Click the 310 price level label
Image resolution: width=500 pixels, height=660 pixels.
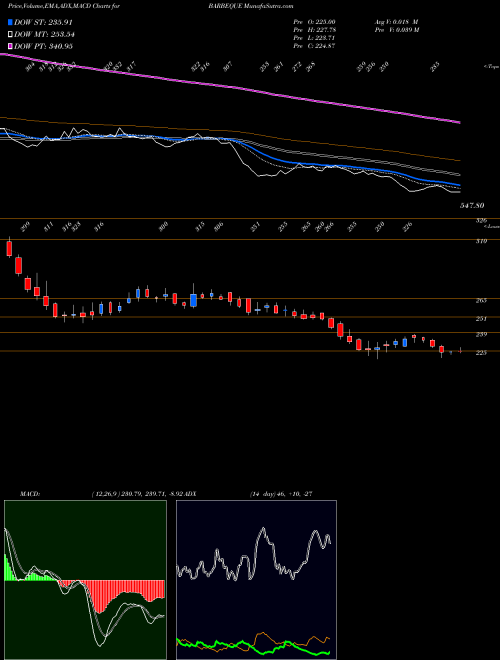click(x=481, y=241)
